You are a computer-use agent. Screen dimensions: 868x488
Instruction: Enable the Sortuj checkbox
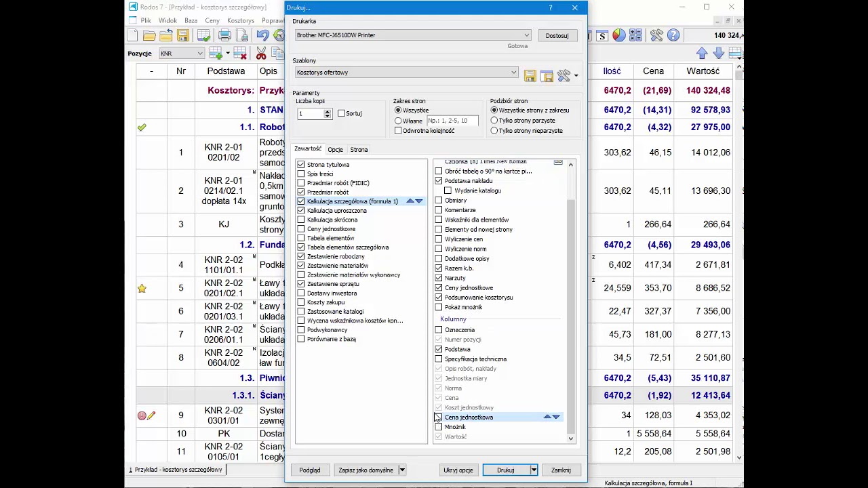(341, 113)
